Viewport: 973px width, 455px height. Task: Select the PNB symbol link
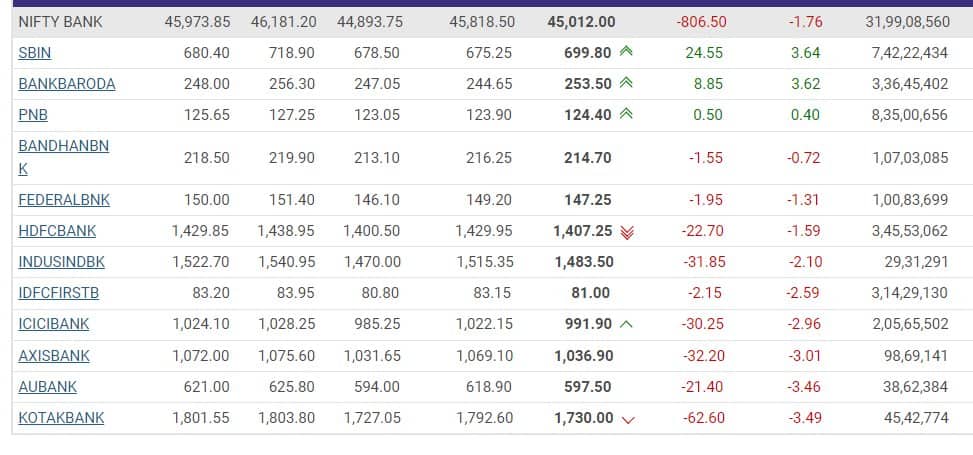click(33, 115)
